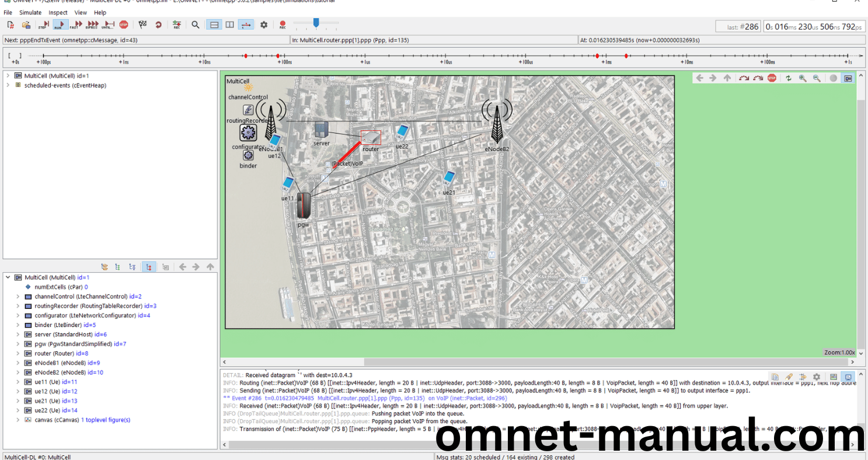Expand the scheduled-events tree node
The image size is (868, 460).
pos(8,85)
